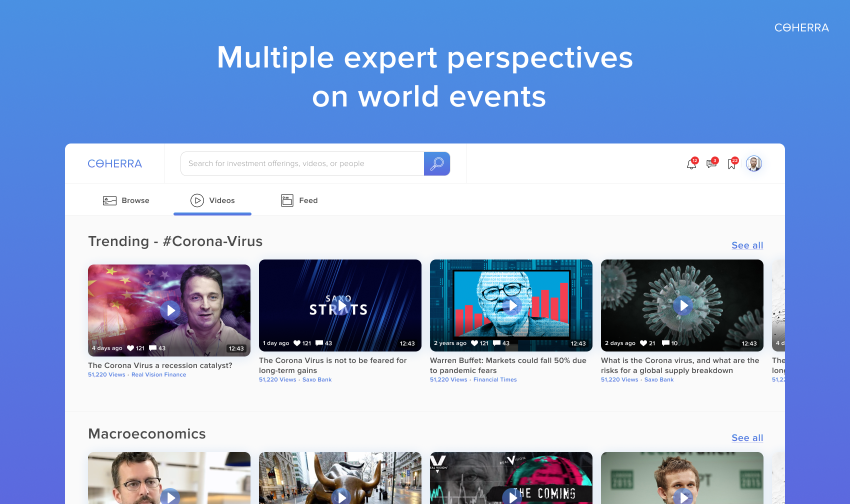Viewport: 850px width, 504px height.
Task: Focus the investment offerings search field
Action: [302, 163]
